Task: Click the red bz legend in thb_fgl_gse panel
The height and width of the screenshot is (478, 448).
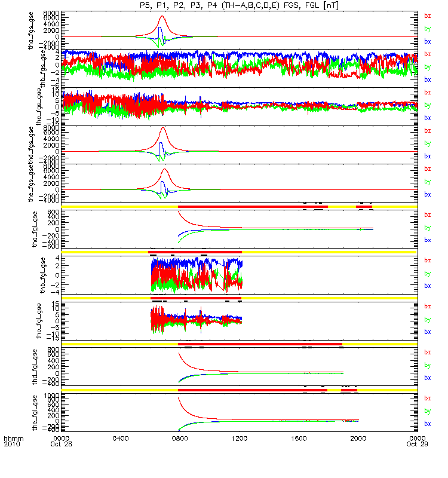Action: coord(428,261)
